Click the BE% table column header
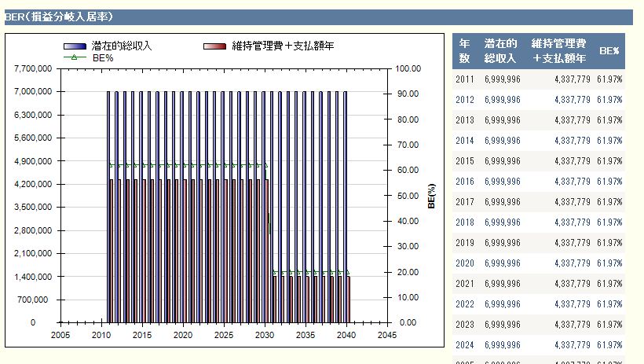644x364 pixels. point(609,50)
